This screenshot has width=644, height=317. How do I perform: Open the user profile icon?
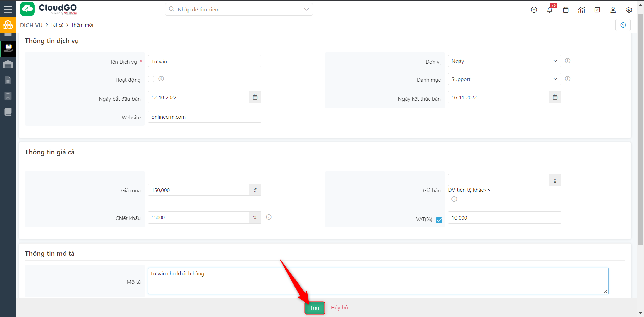(x=613, y=10)
